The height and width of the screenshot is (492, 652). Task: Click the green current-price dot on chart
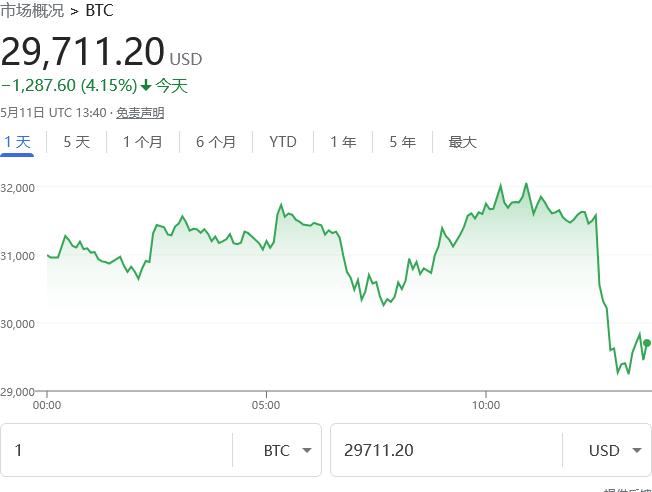647,343
